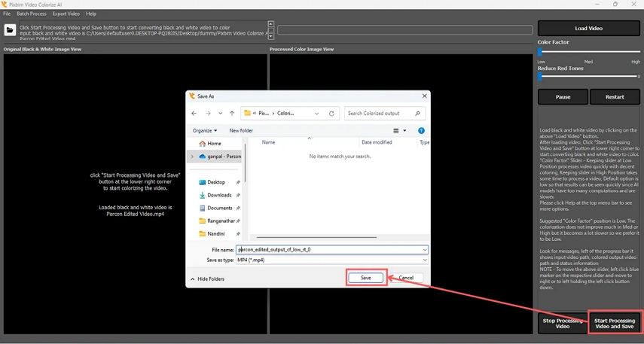Open Desktop from the quick access list
This screenshot has height=344, width=644.
pos(216,182)
